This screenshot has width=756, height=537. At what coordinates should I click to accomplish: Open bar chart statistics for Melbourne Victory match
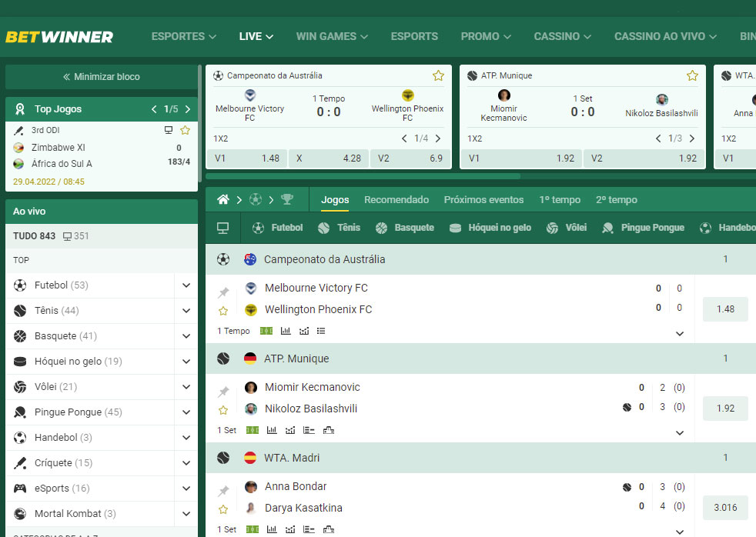pos(286,331)
